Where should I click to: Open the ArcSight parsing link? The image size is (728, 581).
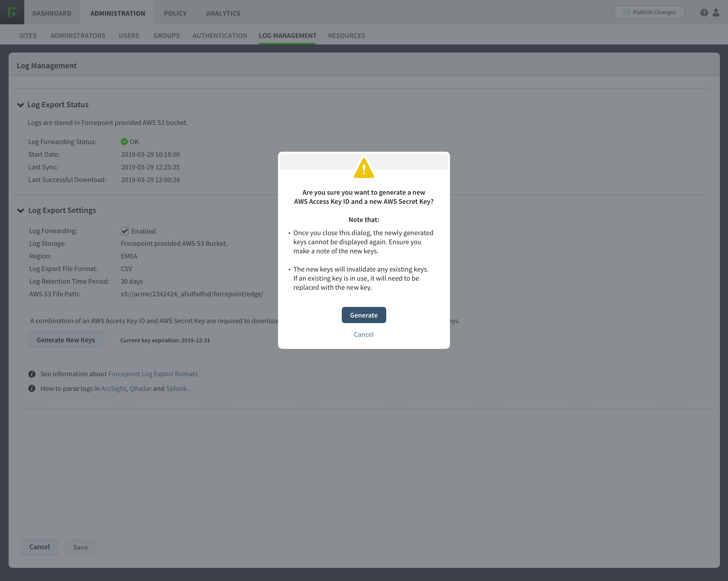113,388
